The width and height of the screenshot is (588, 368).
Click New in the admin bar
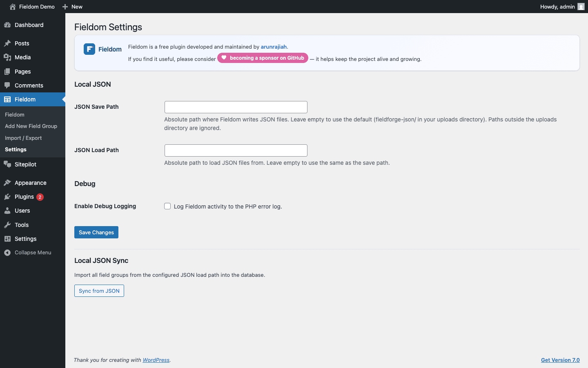click(77, 7)
